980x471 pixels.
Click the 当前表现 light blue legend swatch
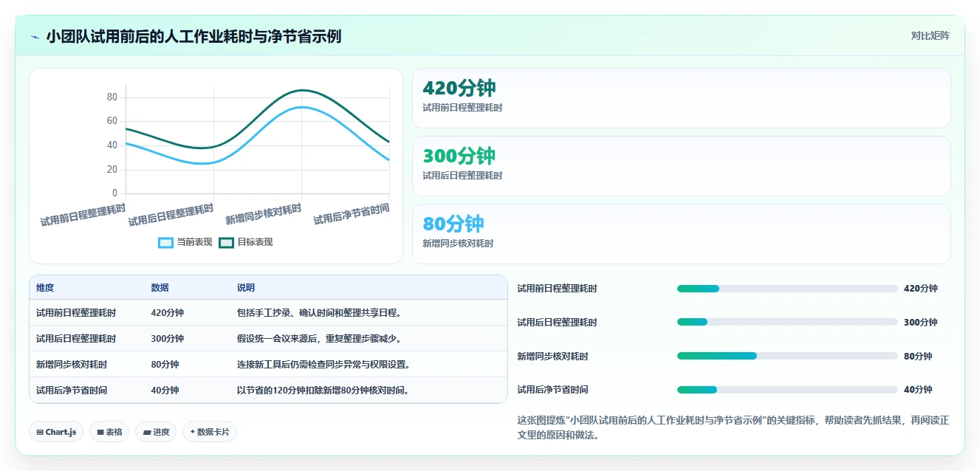click(x=166, y=242)
